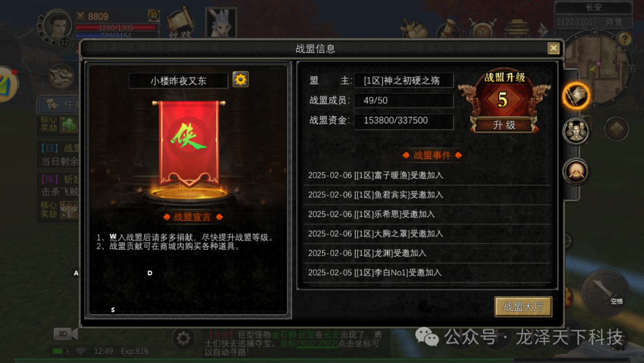Select the red alliance banner emblem
644x363 pixels.
(189, 143)
